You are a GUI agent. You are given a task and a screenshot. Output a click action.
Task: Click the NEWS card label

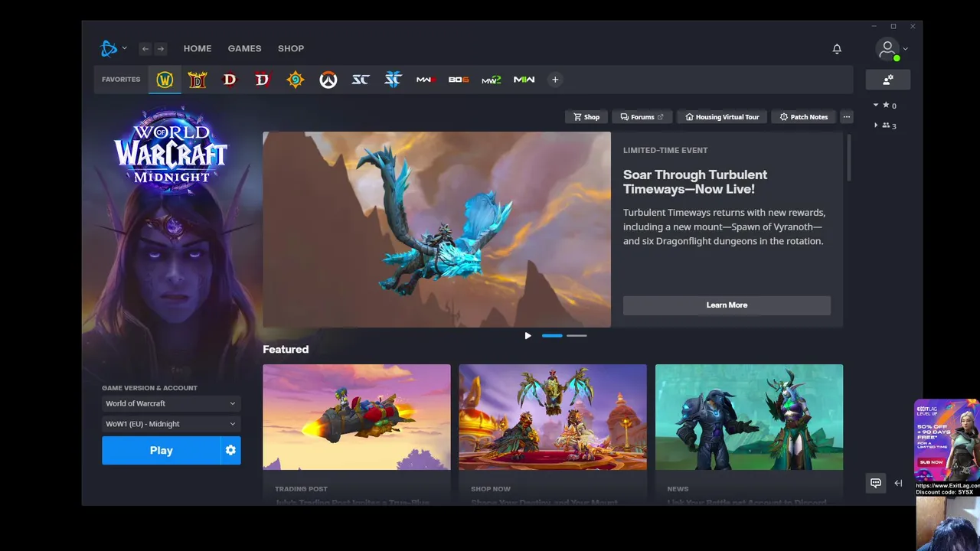[678, 489]
